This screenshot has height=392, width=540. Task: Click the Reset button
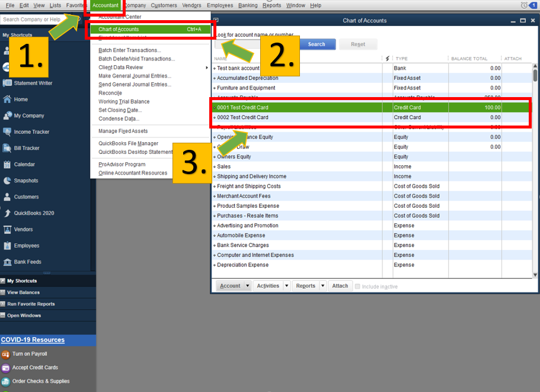click(x=358, y=44)
